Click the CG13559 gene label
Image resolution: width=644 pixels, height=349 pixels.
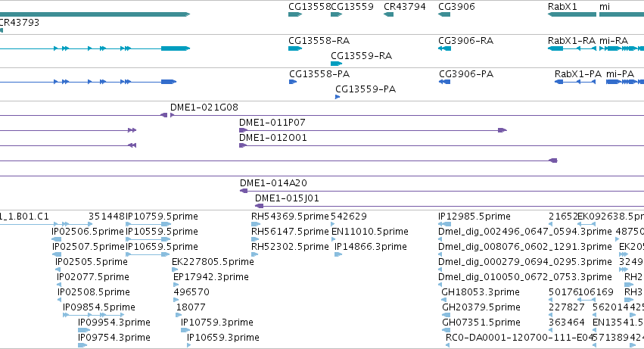click(x=352, y=7)
